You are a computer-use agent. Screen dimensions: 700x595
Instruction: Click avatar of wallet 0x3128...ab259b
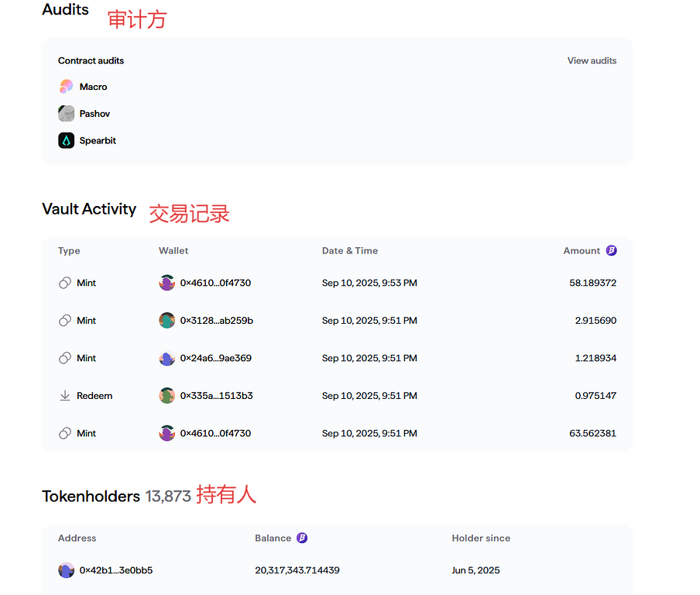pos(166,321)
